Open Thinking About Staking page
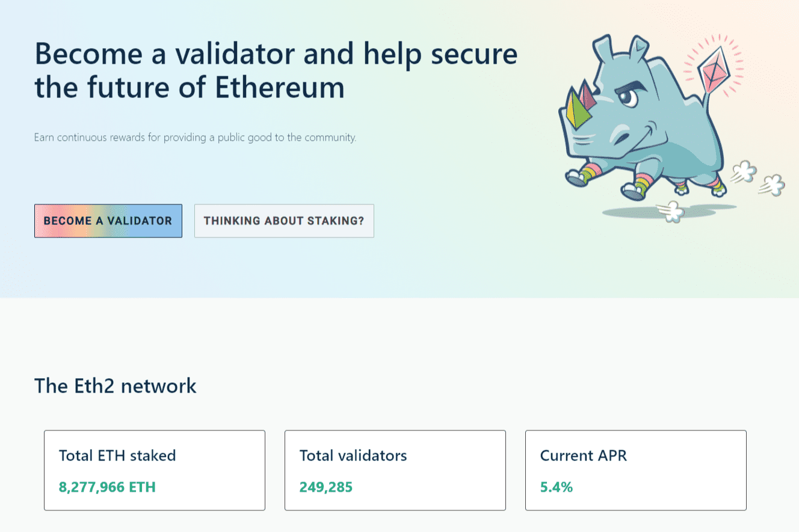 tap(283, 221)
